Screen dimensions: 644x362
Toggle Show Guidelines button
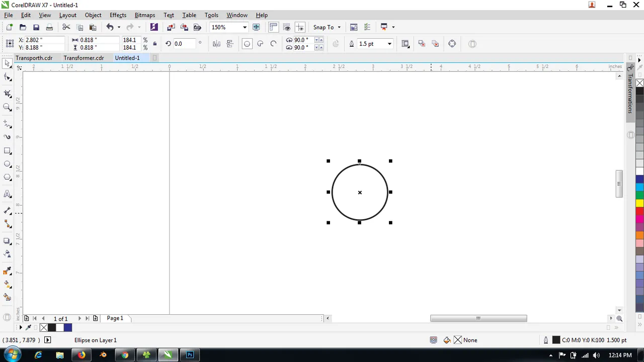click(x=300, y=27)
